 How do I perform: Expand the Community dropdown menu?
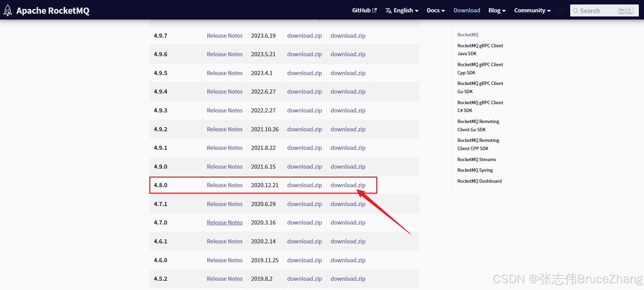[x=532, y=10]
